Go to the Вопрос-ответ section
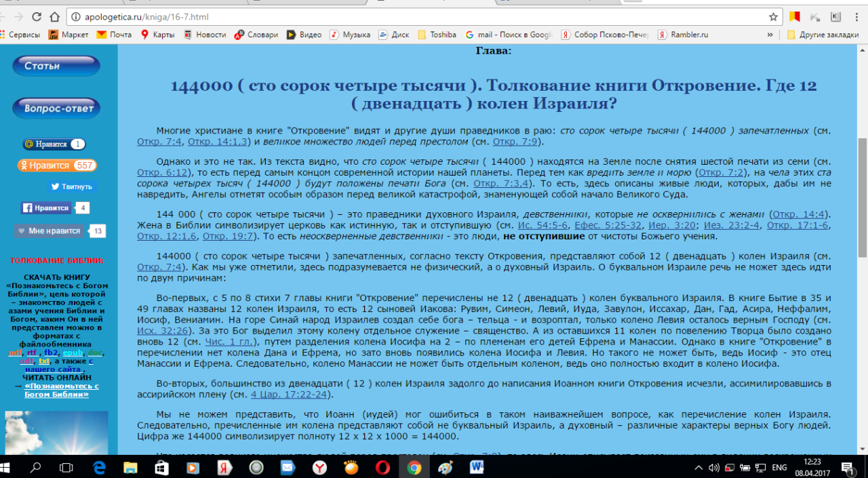This screenshot has width=868, height=478. point(56,108)
